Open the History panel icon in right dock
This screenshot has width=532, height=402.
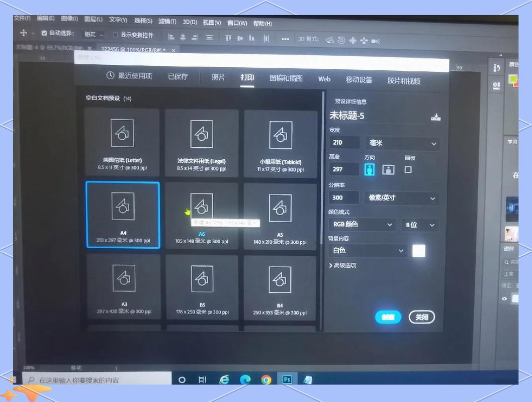pyautogui.click(x=496, y=68)
